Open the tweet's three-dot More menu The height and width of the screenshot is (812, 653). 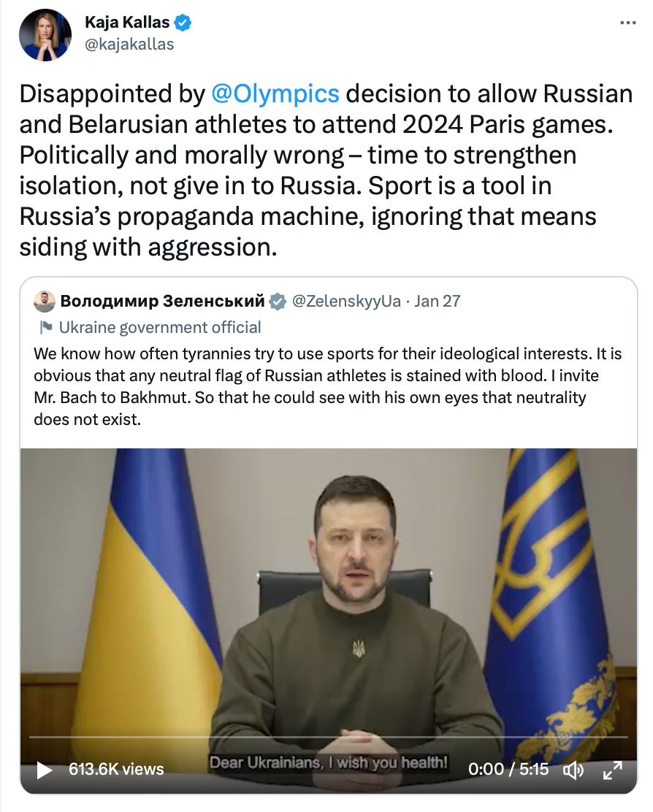tap(627, 23)
